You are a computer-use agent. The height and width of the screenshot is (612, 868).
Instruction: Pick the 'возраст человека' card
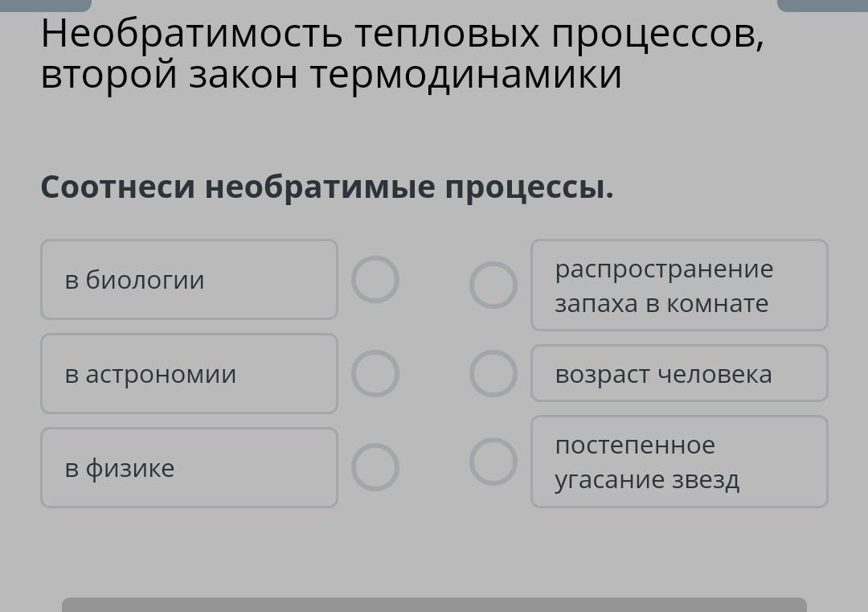tap(679, 374)
